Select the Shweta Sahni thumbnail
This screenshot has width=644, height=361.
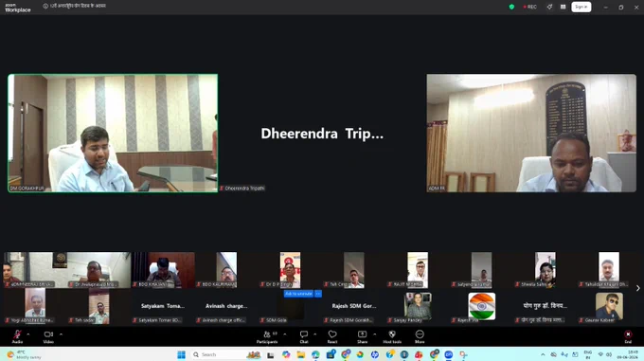tap(545, 270)
